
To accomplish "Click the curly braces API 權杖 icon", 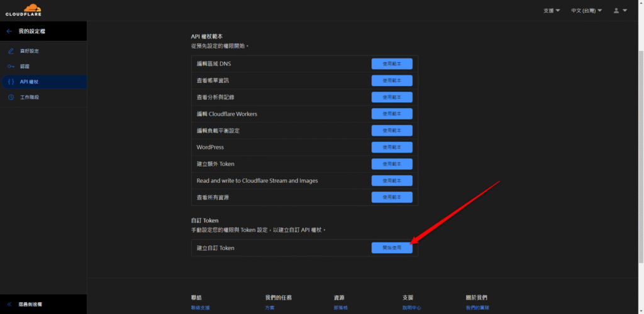I will [11, 82].
